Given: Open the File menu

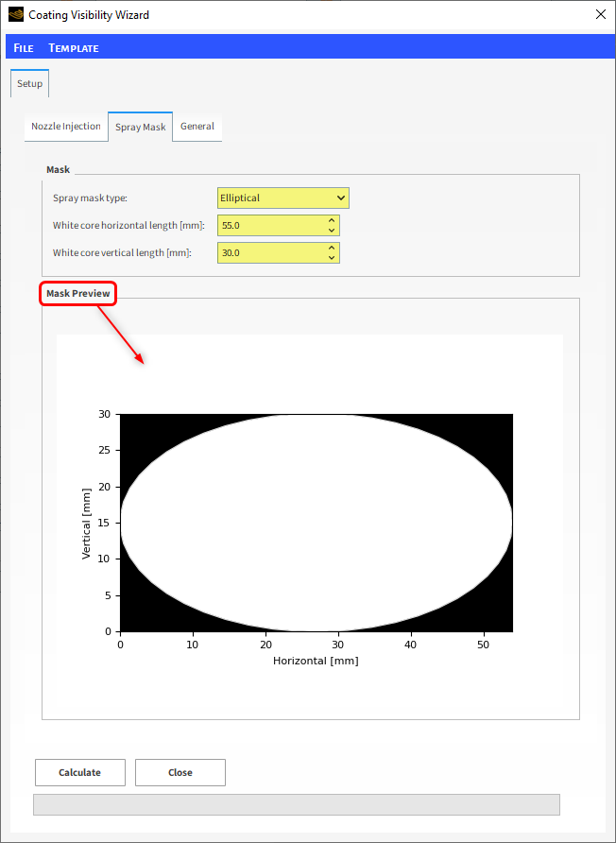Looking at the screenshot, I should (24, 48).
